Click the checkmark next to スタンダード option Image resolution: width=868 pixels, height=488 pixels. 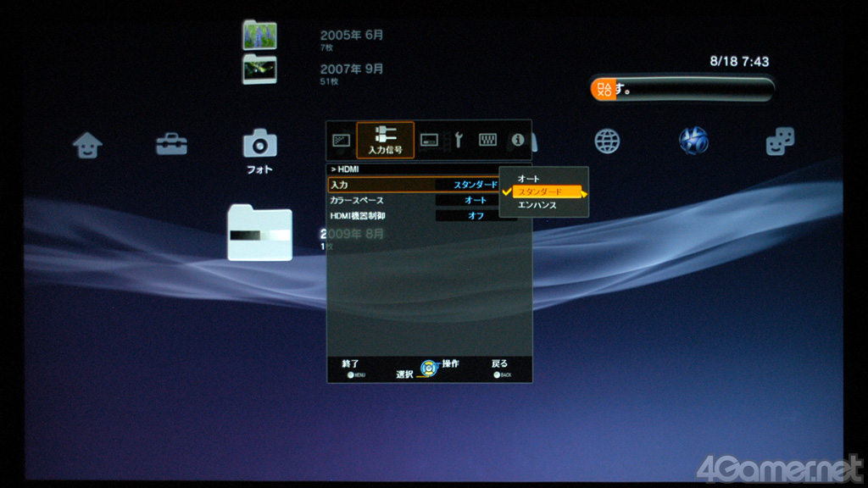click(x=507, y=191)
